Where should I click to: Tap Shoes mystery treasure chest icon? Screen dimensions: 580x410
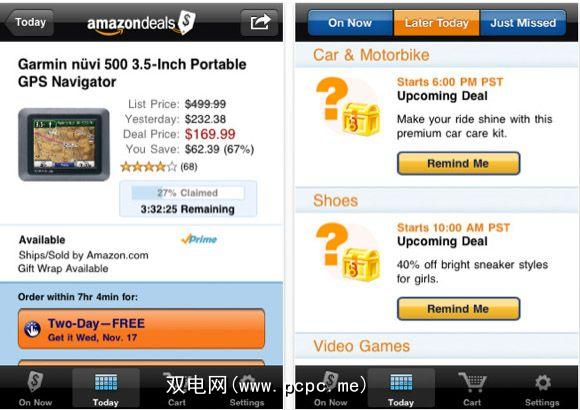[x=348, y=252]
